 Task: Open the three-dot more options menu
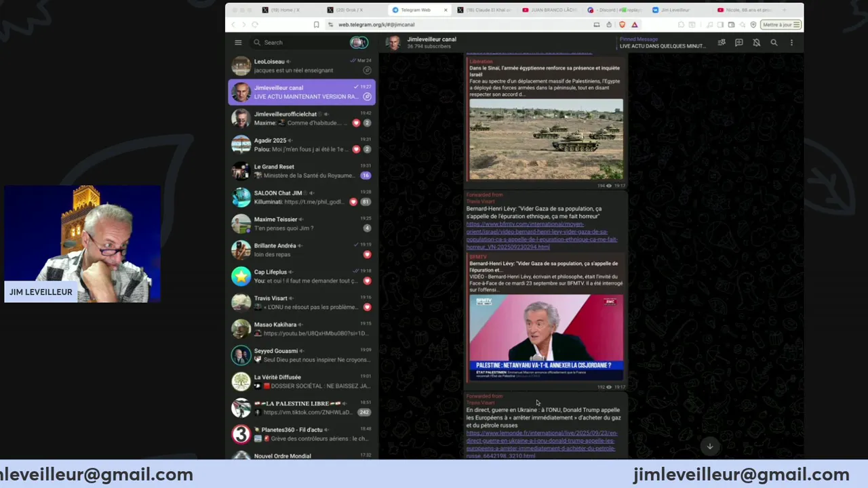791,43
